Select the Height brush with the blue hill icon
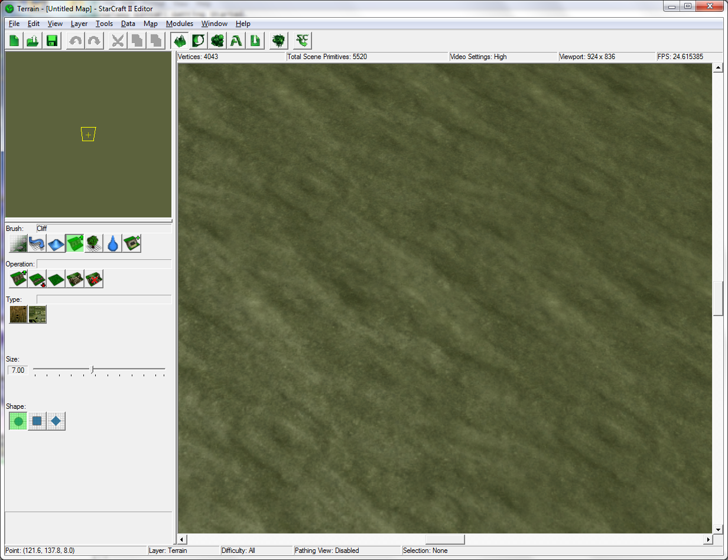 tap(56, 243)
